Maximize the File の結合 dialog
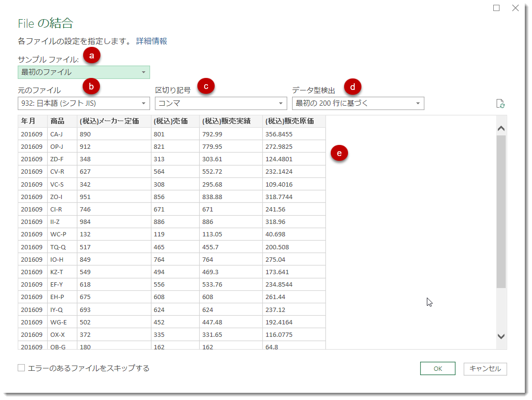Viewport: 532px width, 400px height. 496,8
